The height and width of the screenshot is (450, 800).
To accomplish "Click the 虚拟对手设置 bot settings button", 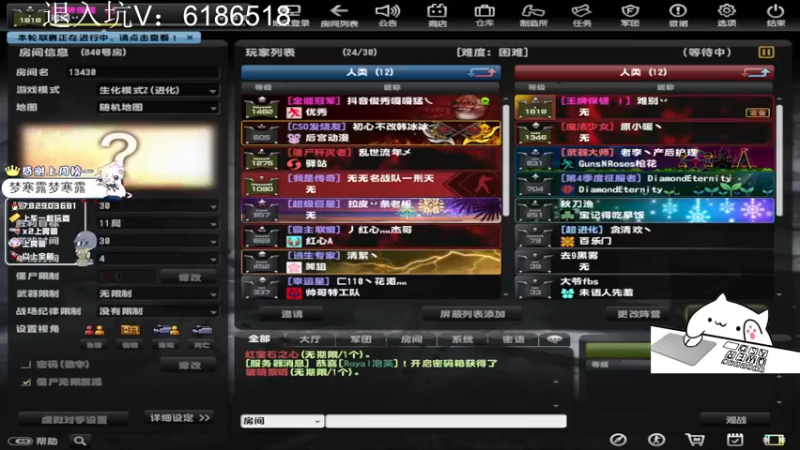I will 73,420.
